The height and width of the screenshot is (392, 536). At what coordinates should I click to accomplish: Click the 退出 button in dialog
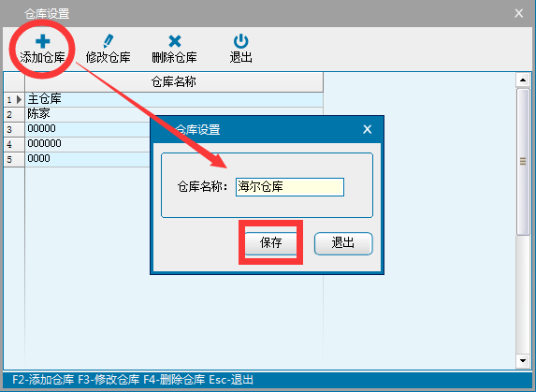(343, 243)
